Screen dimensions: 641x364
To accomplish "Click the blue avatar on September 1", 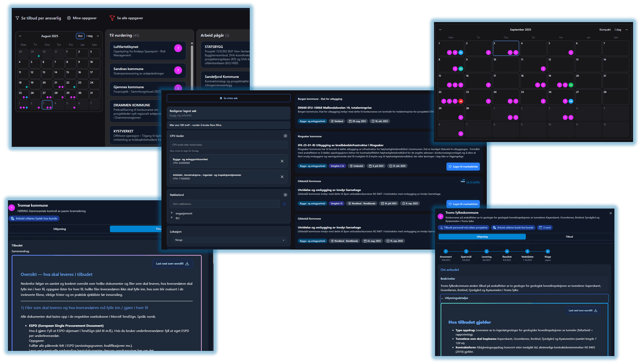I will [461, 53].
